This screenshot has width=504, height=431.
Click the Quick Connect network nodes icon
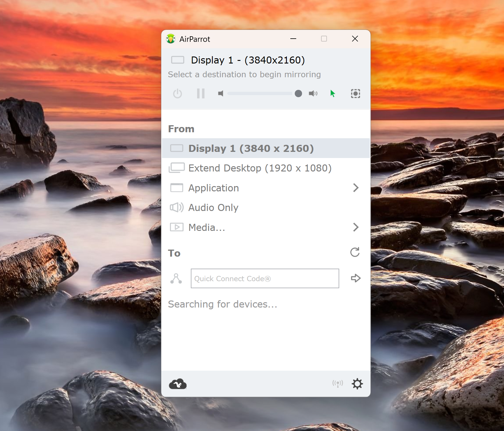pos(176,279)
